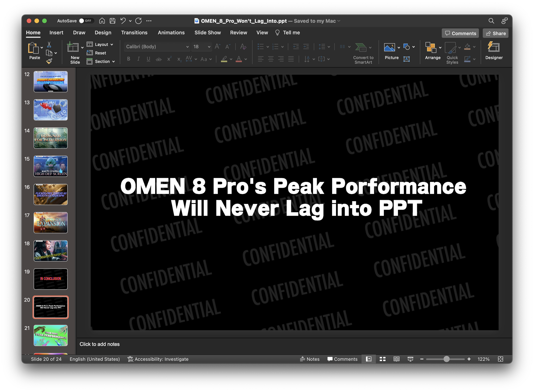Open Accessibility: Investigate checker
534x392 pixels.
[x=158, y=359]
